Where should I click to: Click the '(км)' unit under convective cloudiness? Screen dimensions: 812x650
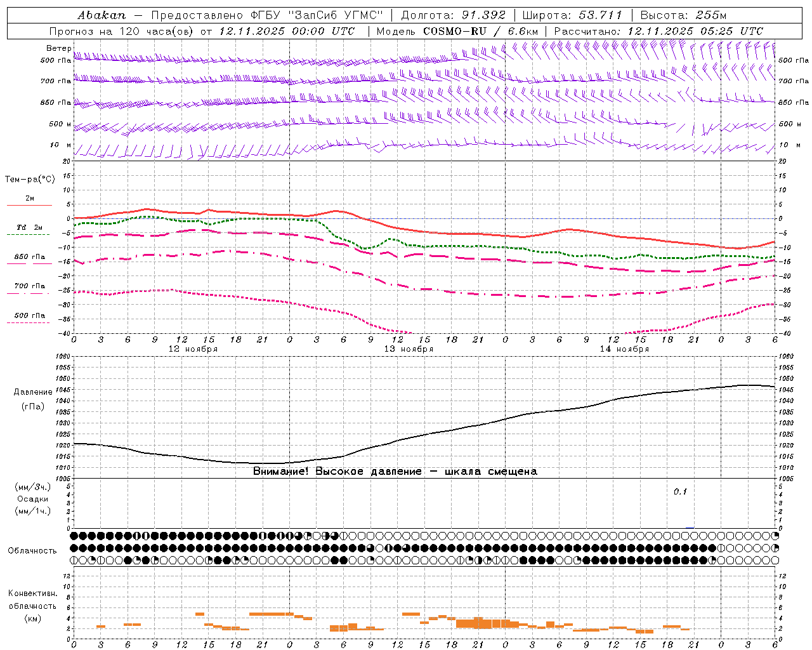point(32,618)
